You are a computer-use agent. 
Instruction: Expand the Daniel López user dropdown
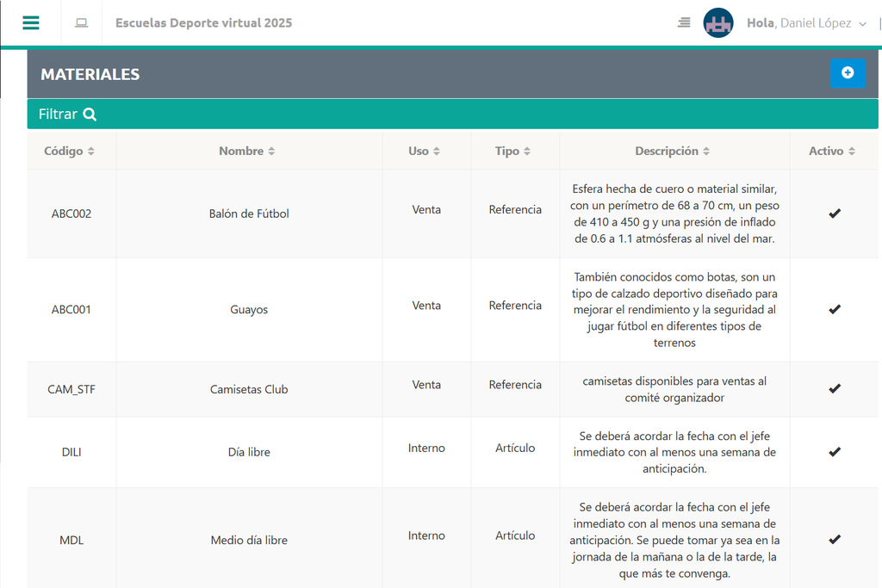(x=862, y=24)
